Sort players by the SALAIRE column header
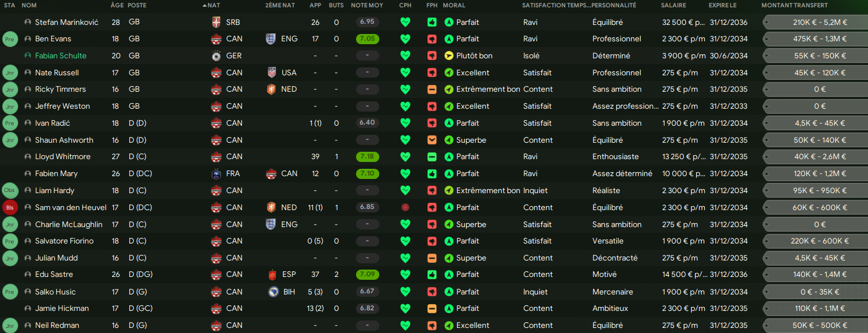This screenshot has height=333, width=868. point(673,5)
